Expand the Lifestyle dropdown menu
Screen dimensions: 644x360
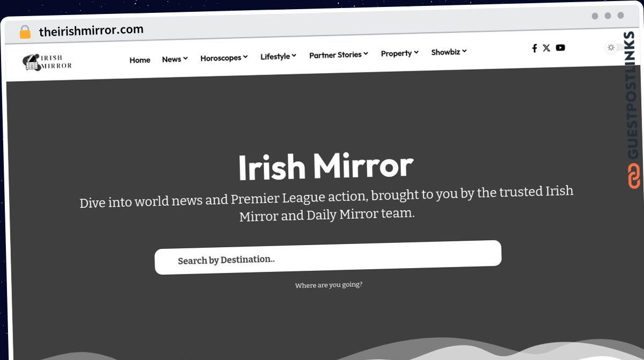278,56
